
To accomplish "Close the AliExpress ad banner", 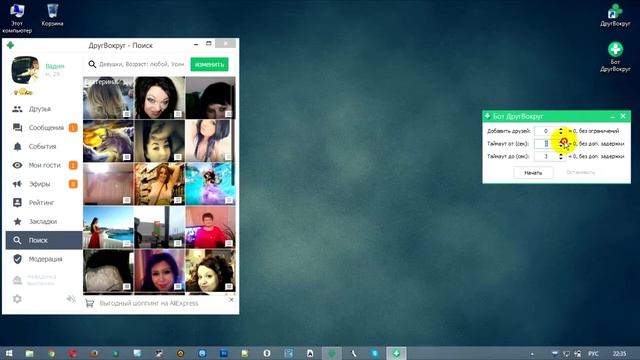I will click(x=231, y=300).
